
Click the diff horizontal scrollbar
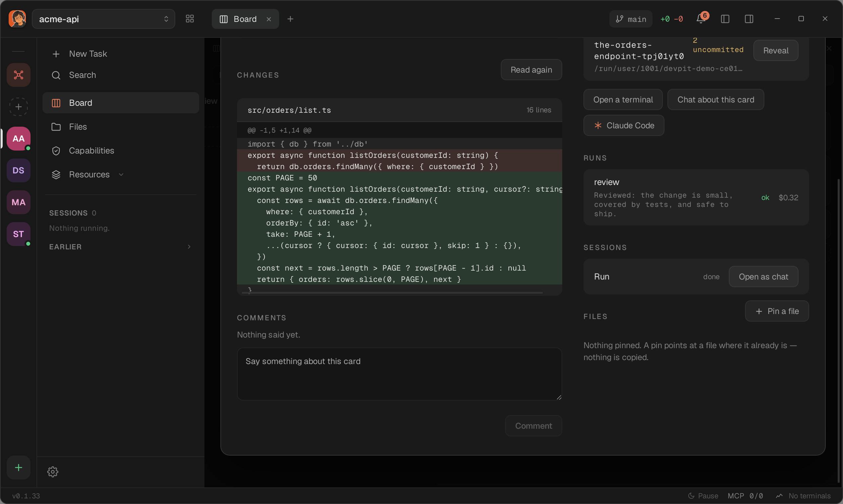point(392,292)
